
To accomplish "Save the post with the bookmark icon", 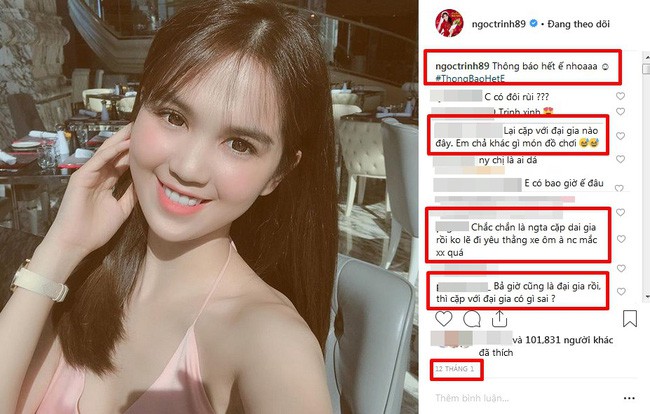I will [630, 319].
